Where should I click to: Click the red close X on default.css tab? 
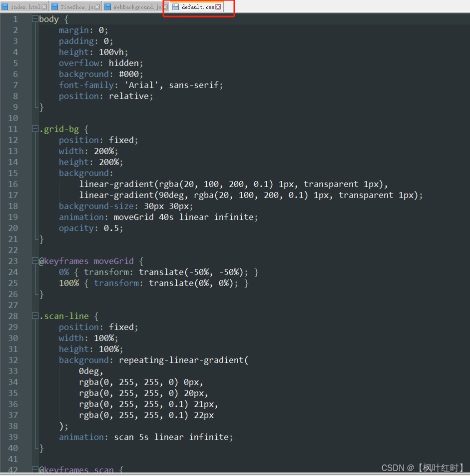[x=217, y=7]
